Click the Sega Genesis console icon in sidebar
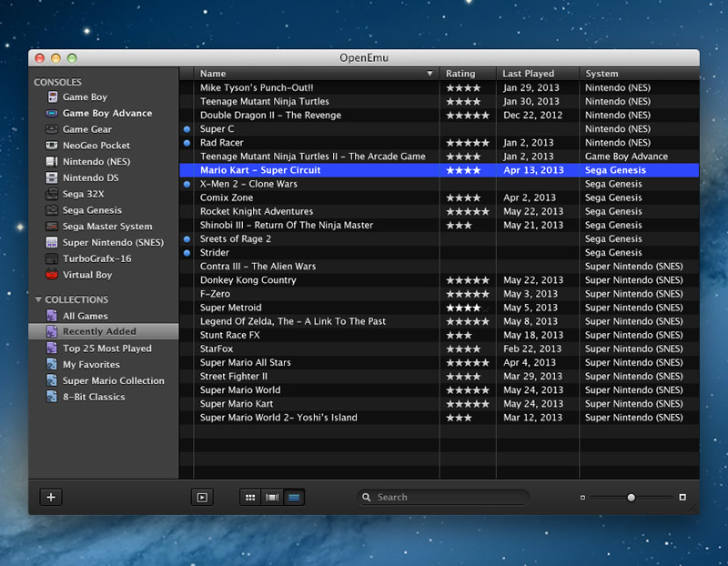The width and height of the screenshot is (728, 566). tap(52, 210)
